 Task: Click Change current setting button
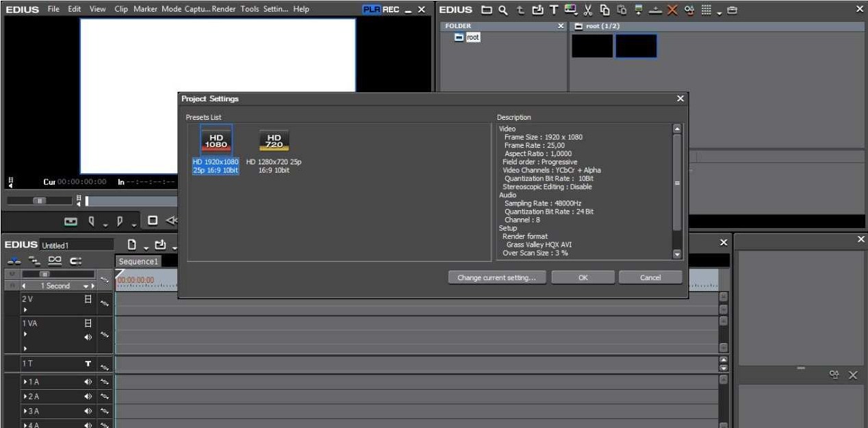click(x=497, y=277)
